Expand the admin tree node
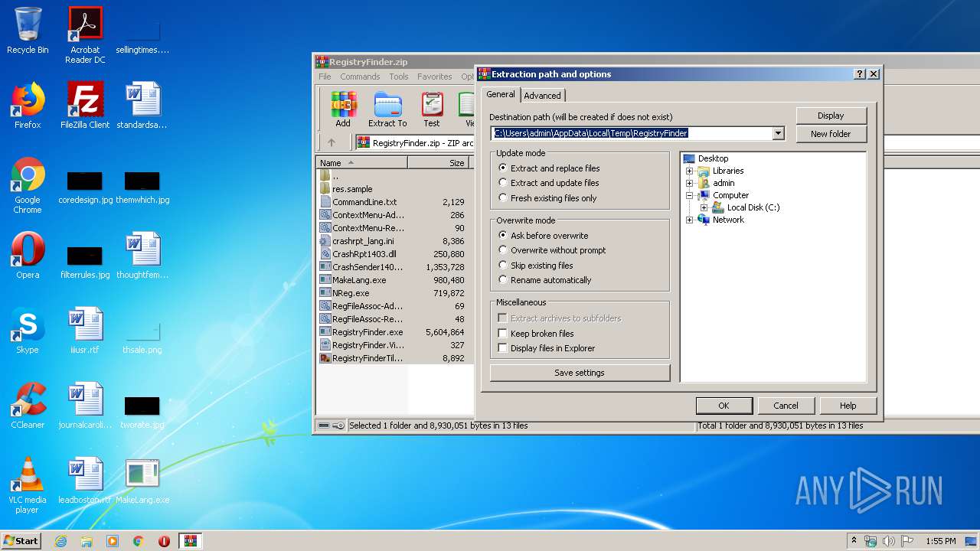This screenshot has width=980, height=551. [x=689, y=183]
